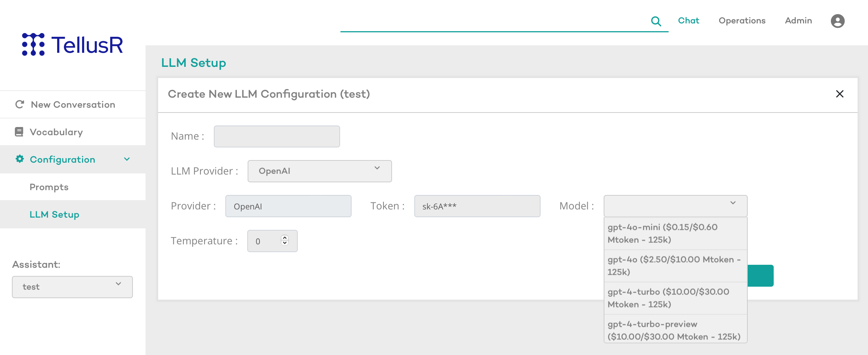Screen dimensions: 868x355
Task: Click the Vocabulary book icon
Action: (19, 132)
